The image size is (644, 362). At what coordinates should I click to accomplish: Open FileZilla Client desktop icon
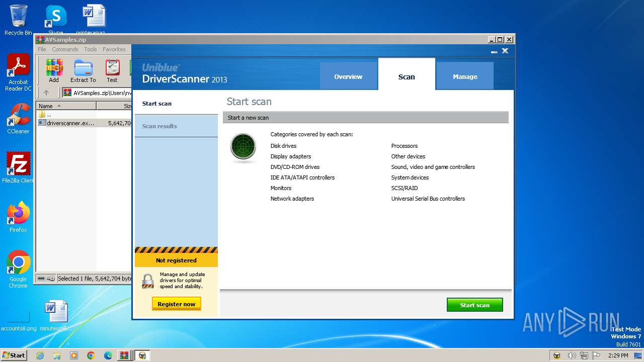[x=18, y=167]
